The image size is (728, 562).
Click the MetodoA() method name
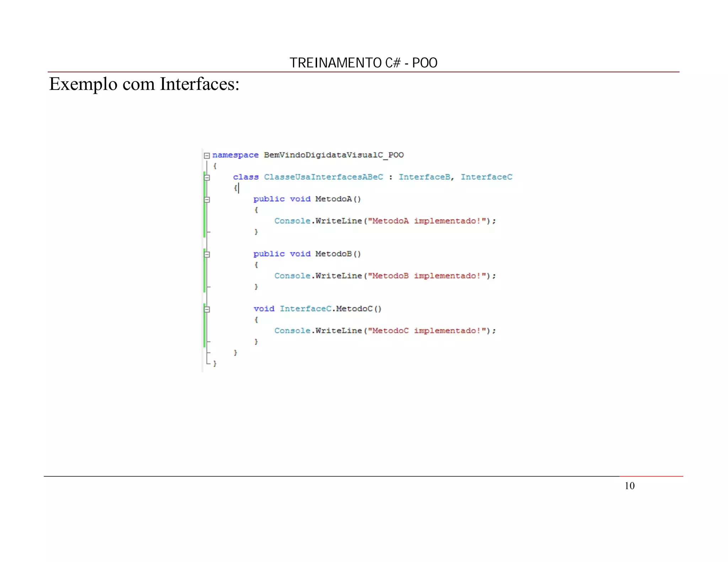(x=338, y=199)
